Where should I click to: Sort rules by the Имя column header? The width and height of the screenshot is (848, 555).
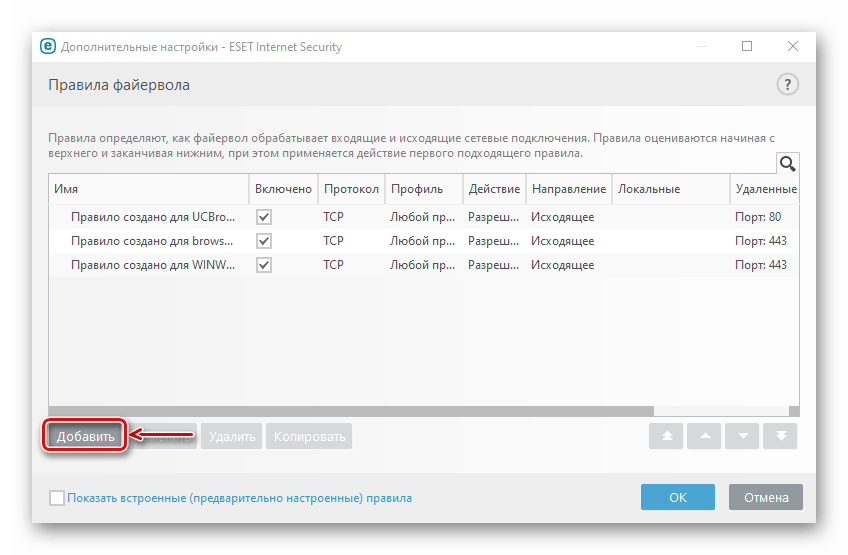[148, 189]
